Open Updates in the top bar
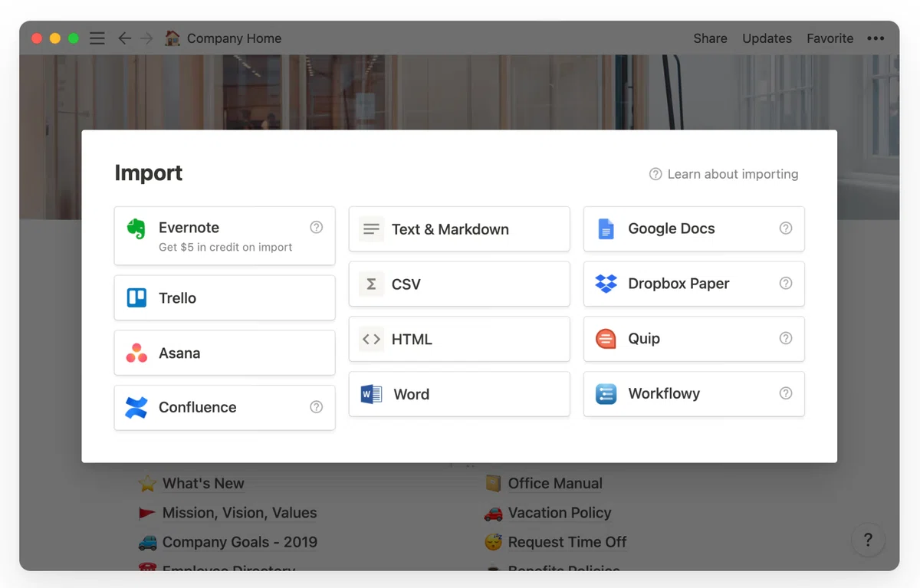 click(767, 38)
